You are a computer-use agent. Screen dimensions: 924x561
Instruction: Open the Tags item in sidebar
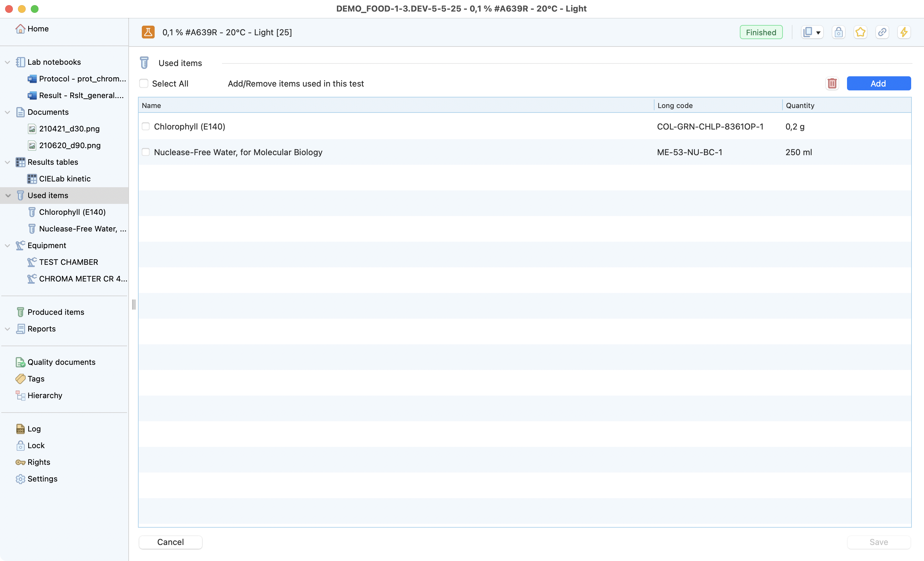coord(36,379)
